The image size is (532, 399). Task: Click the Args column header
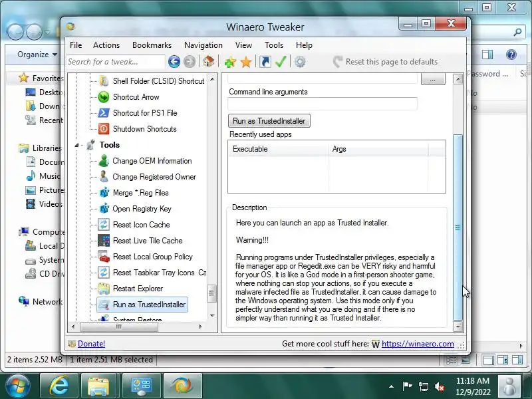pyautogui.click(x=378, y=149)
